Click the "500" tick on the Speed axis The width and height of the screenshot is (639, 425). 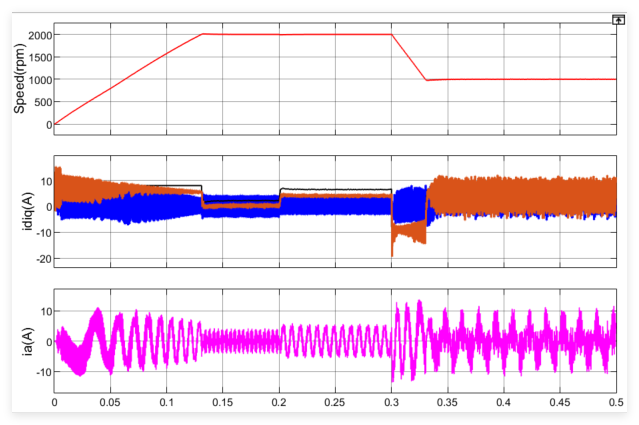43,102
